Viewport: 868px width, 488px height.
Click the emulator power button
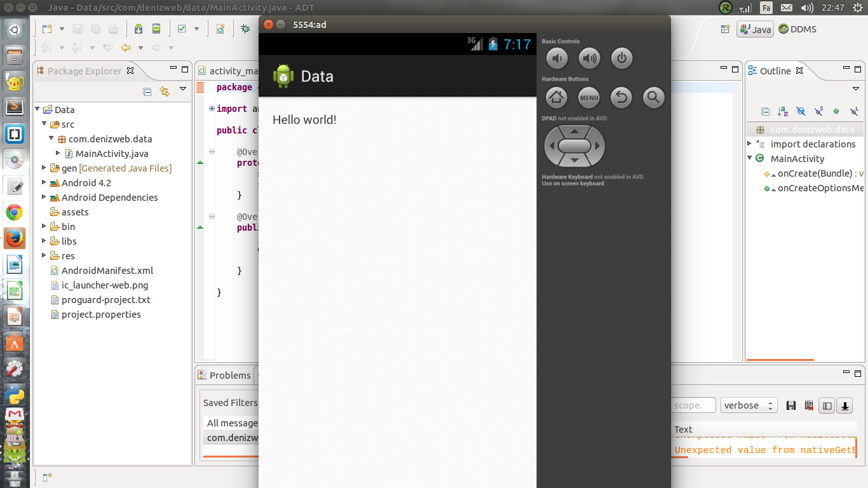[621, 59]
